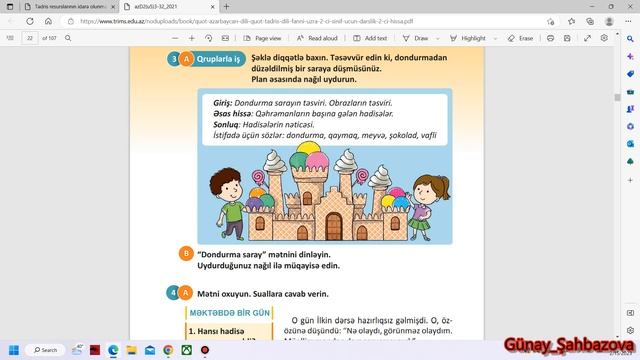Zoom in the PDF document
Image resolution: width=640 pixels, height=360 pixels.
[191, 38]
